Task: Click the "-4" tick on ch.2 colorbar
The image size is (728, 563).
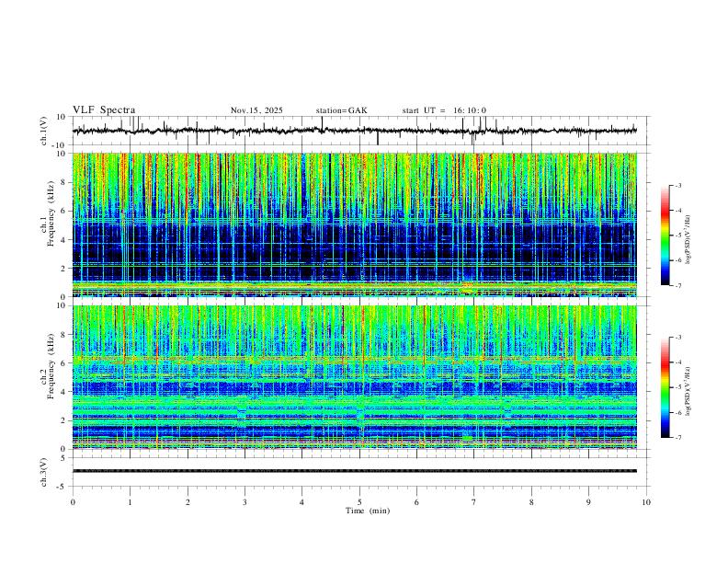Action: click(x=677, y=362)
